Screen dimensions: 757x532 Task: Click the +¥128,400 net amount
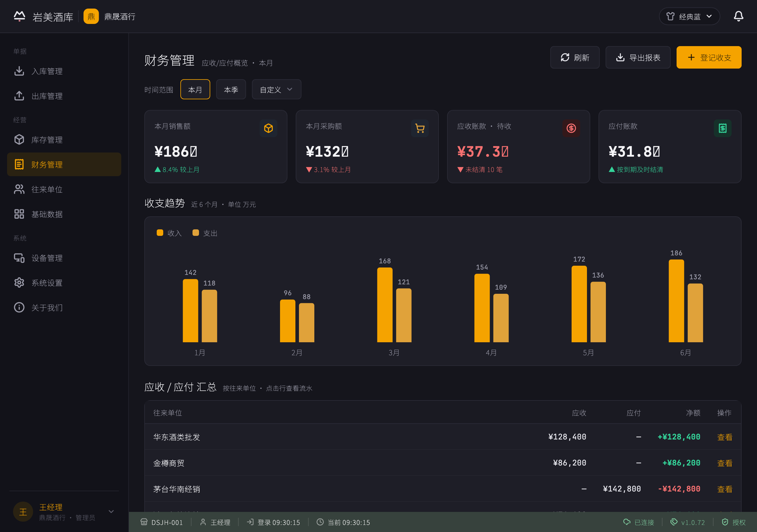(679, 437)
